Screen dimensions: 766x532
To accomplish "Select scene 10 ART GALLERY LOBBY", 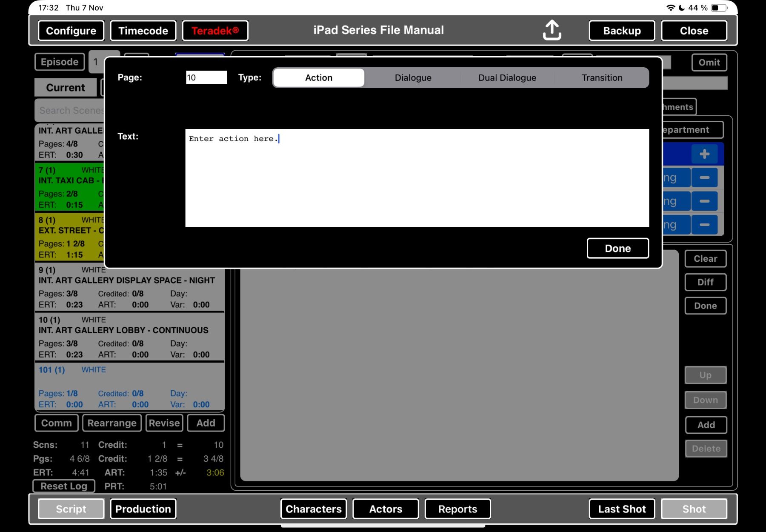I will (x=129, y=337).
